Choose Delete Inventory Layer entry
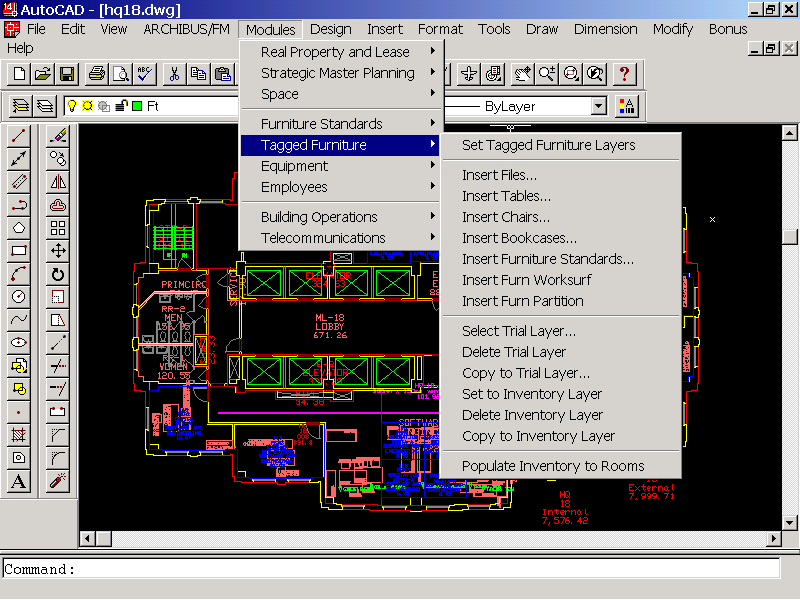Screen dimensions: 800x600 (x=561, y=415)
